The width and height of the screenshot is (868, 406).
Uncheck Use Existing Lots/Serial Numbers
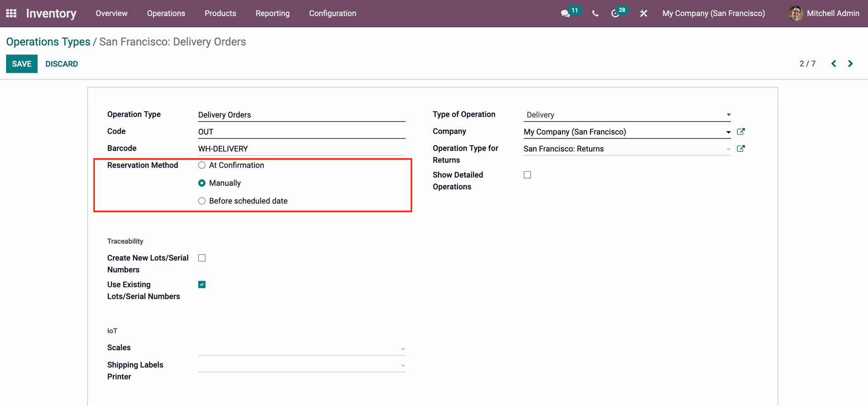(202, 285)
